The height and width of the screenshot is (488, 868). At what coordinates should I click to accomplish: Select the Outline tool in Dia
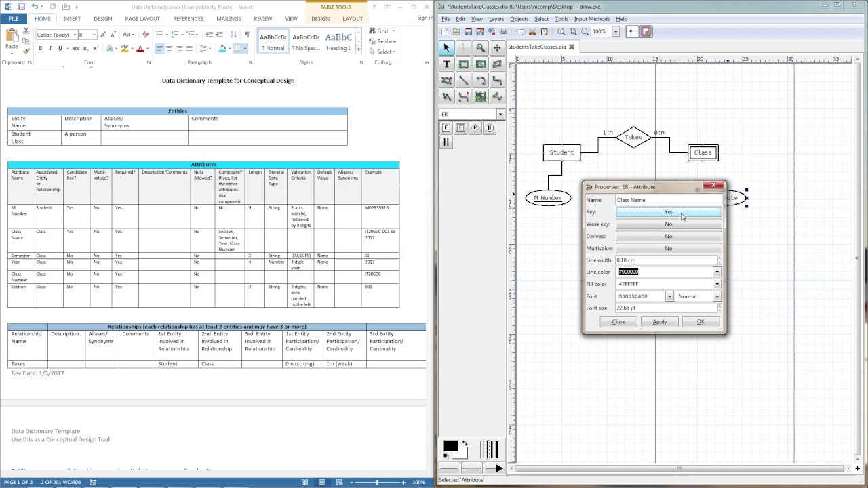coord(497,97)
